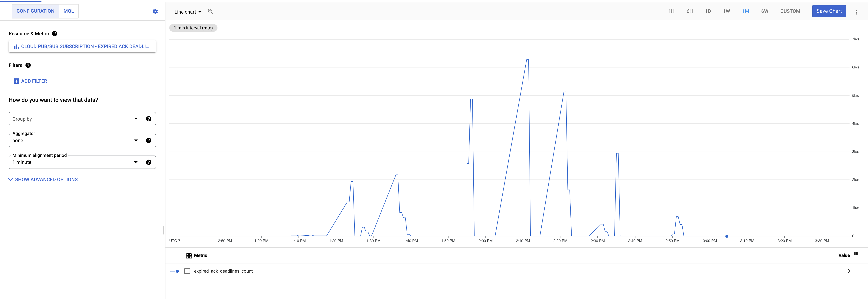Switch to the MQL tab
This screenshot has width=868, height=299.
[x=68, y=11]
